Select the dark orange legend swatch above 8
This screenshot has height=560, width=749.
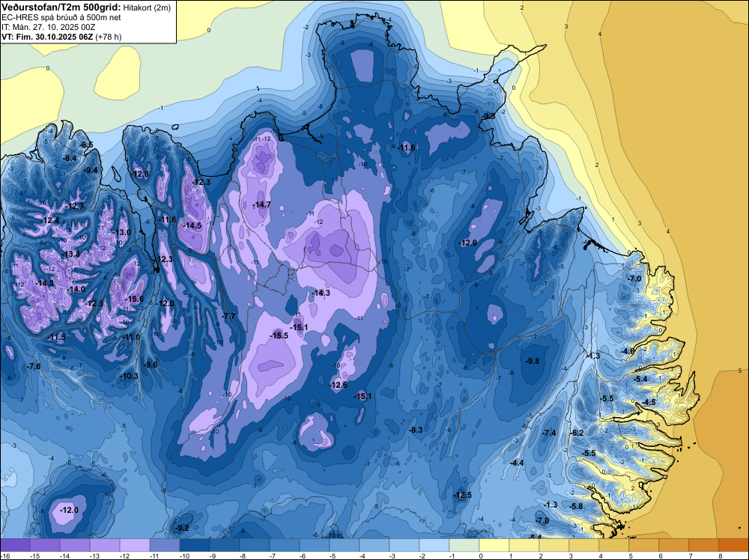pyautogui.click(x=733, y=545)
